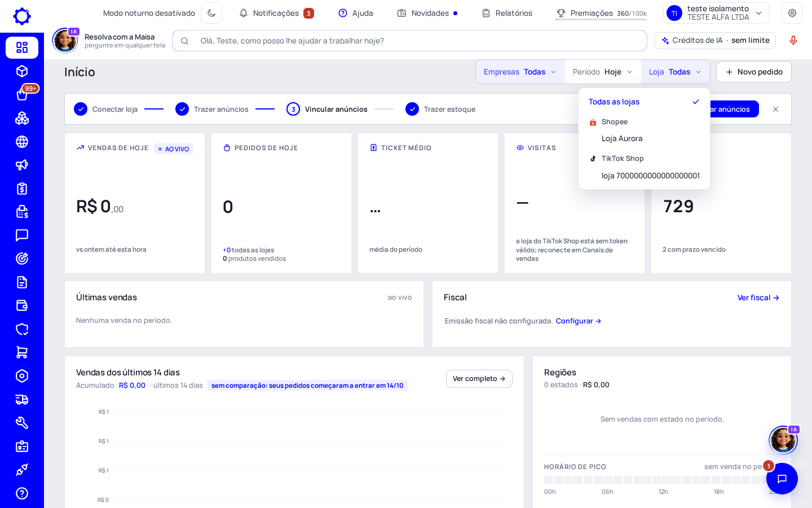Screen dimensions: 812x508
Task: Go to Relatórios in the top bar
Action: tap(507, 13)
